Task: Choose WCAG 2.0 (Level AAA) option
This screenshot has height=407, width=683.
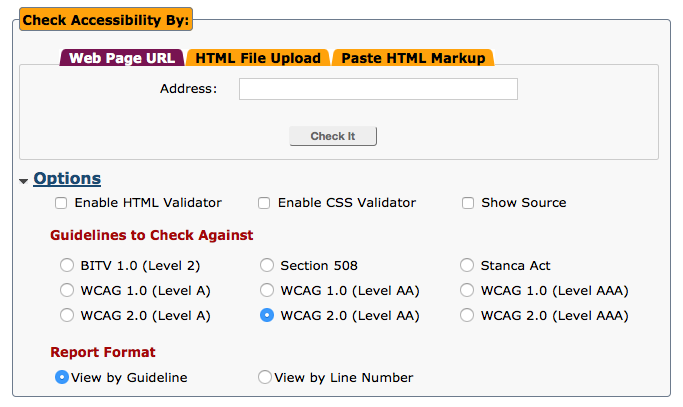Action: click(467, 316)
